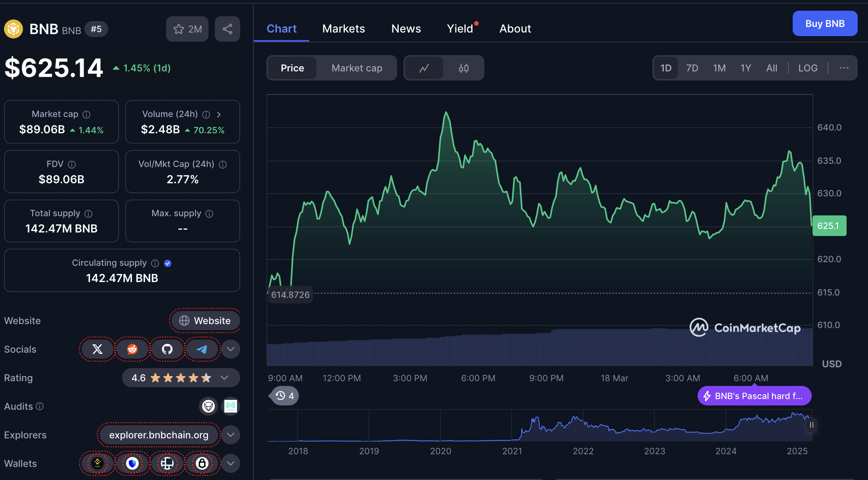Click the Buy BNB button
This screenshot has height=480, width=868.
[x=824, y=23]
